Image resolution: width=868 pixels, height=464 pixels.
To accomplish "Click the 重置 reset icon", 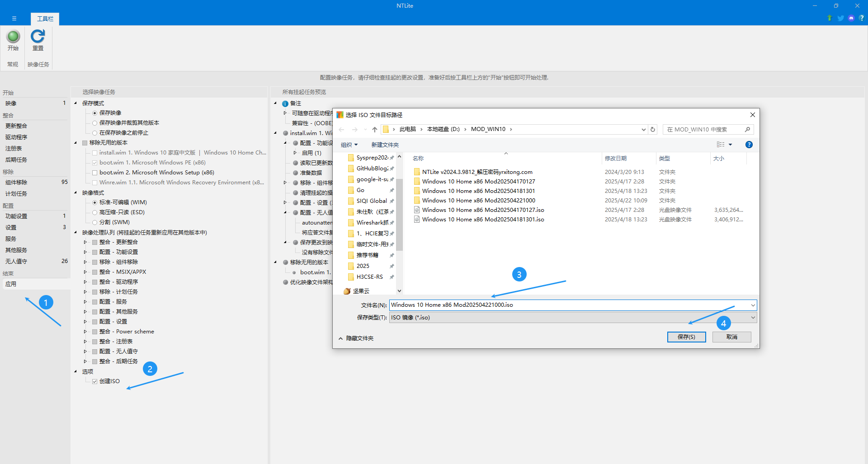I will coord(38,36).
